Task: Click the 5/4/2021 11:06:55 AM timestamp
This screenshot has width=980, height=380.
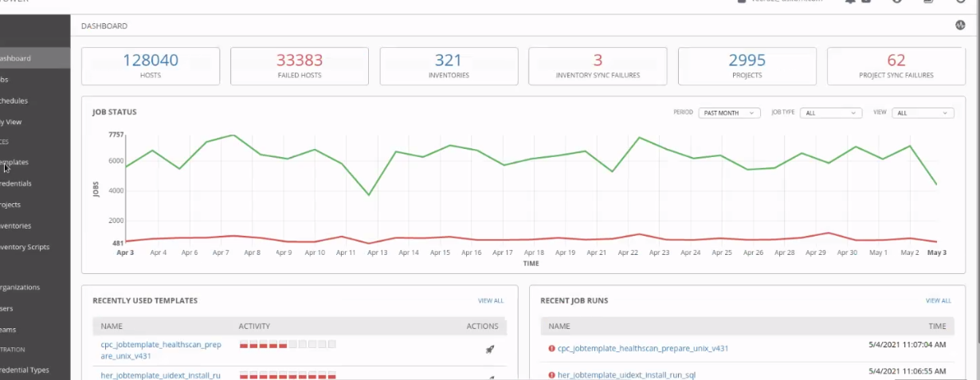Action: pyautogui.click(x=907, y=371)
